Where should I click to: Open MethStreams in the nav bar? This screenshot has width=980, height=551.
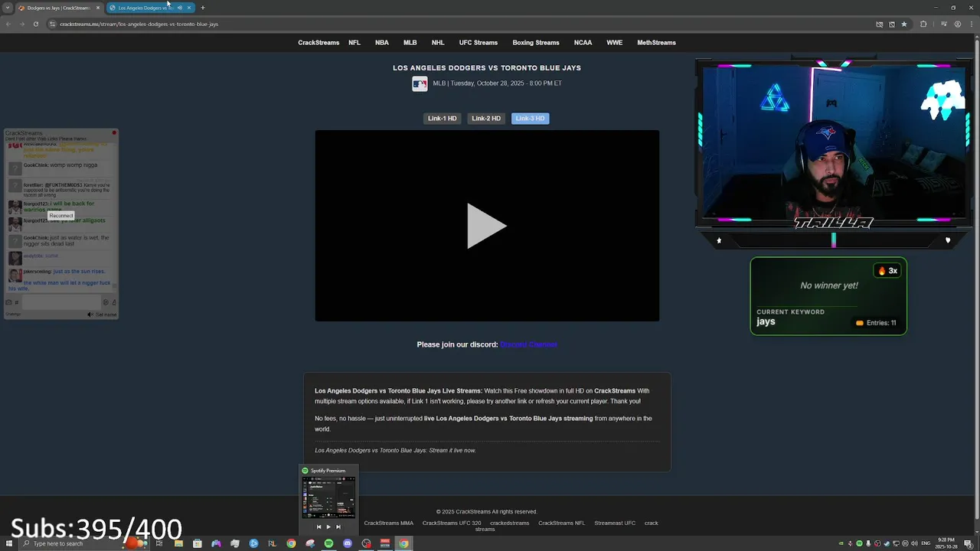click(x=656, y=43)
